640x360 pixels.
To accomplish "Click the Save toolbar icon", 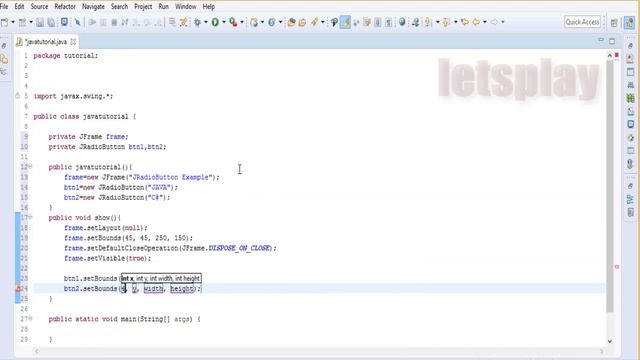I will (40, 22).
